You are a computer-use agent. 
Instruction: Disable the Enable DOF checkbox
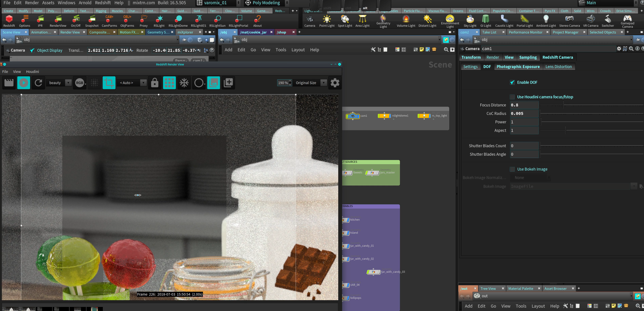512,83
